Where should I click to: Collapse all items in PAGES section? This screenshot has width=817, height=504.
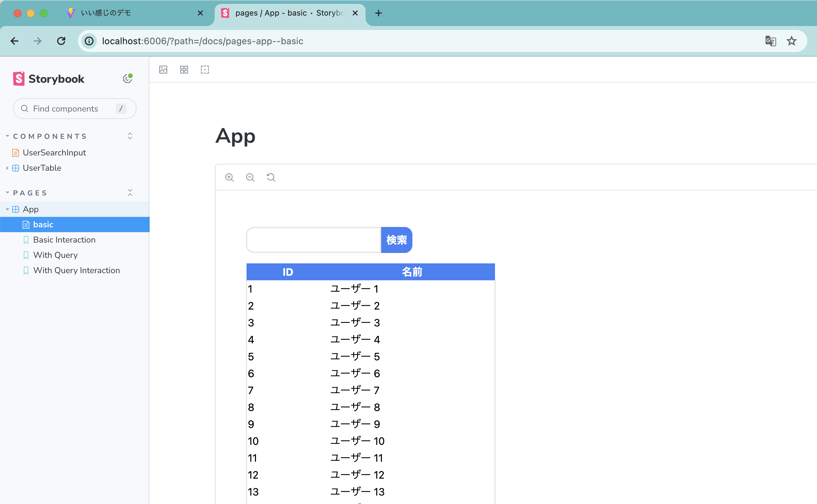130,193
